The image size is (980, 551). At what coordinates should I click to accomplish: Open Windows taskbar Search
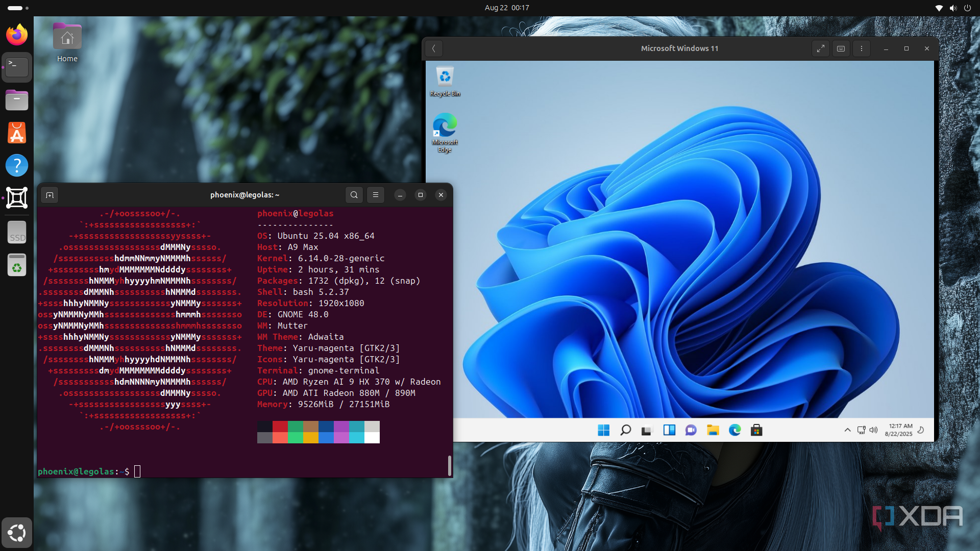[x=625, y=430]
